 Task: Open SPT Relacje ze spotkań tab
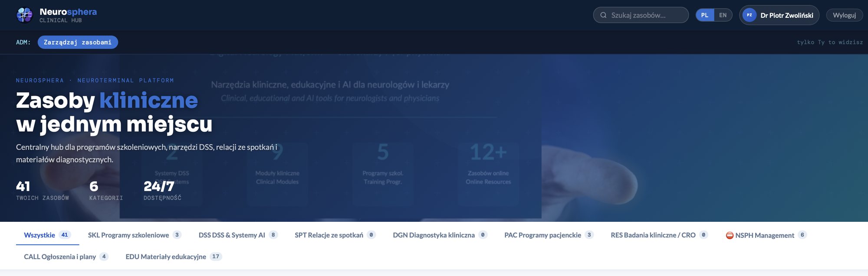(x=335, y=235)
